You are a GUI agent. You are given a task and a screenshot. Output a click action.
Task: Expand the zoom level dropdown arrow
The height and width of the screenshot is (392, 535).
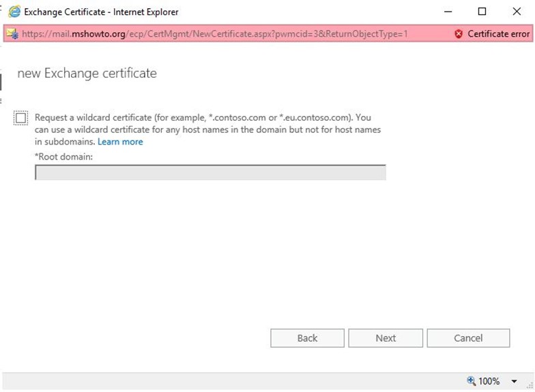pos(514,381)
